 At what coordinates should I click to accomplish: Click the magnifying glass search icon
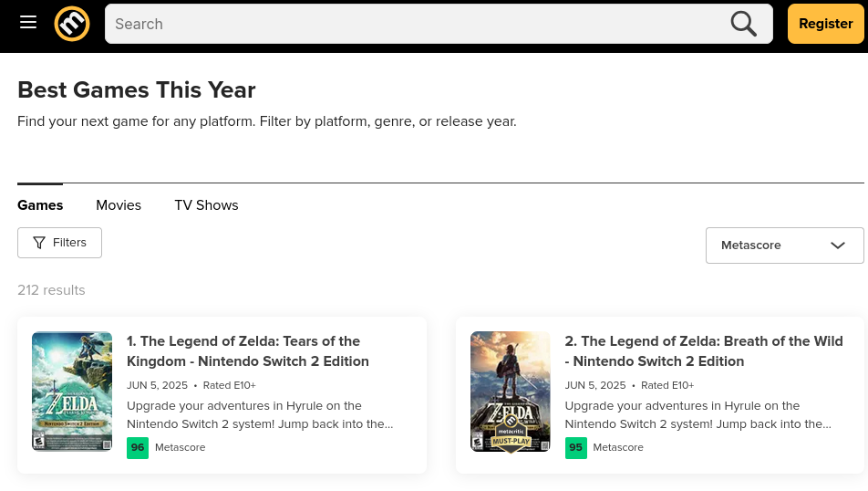pos(743,24)
